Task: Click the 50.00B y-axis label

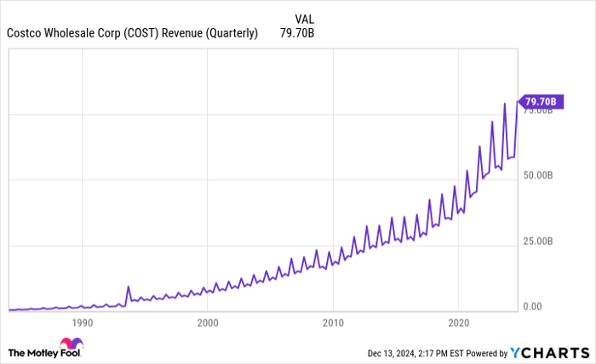Action: 540,175
